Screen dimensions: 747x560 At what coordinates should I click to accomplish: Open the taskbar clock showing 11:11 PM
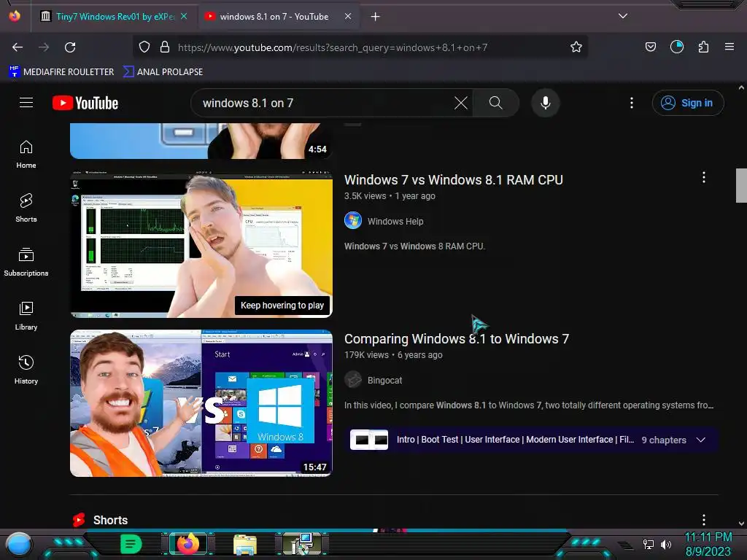click(708, 544)
